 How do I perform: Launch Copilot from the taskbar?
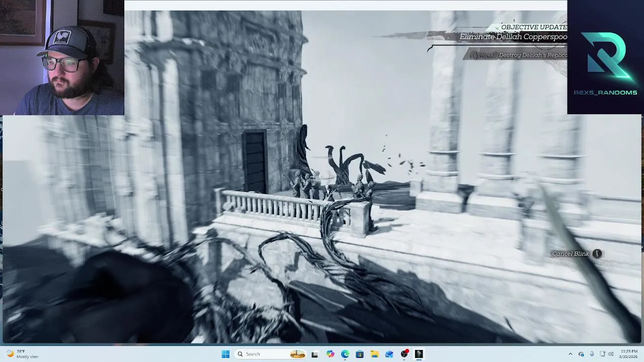[330, 354]
